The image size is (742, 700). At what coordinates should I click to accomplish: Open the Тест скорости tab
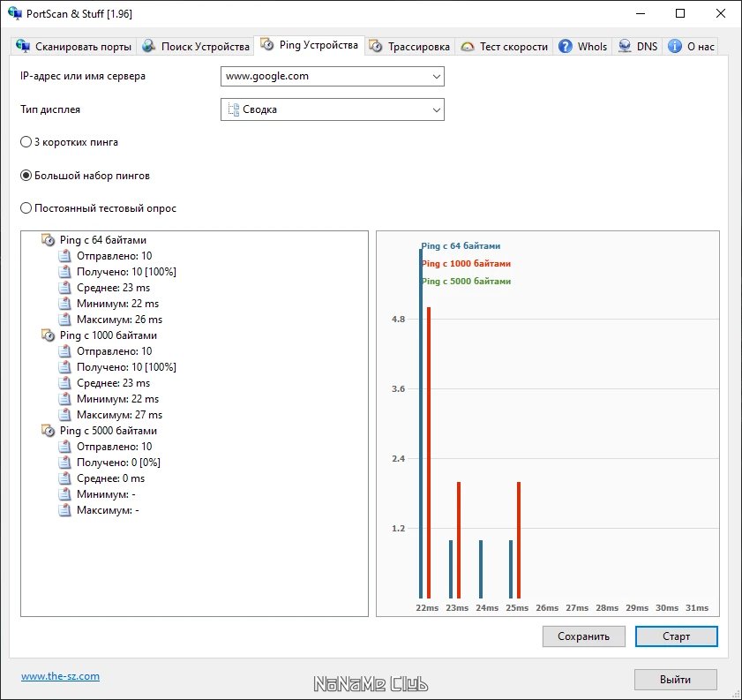504,47
